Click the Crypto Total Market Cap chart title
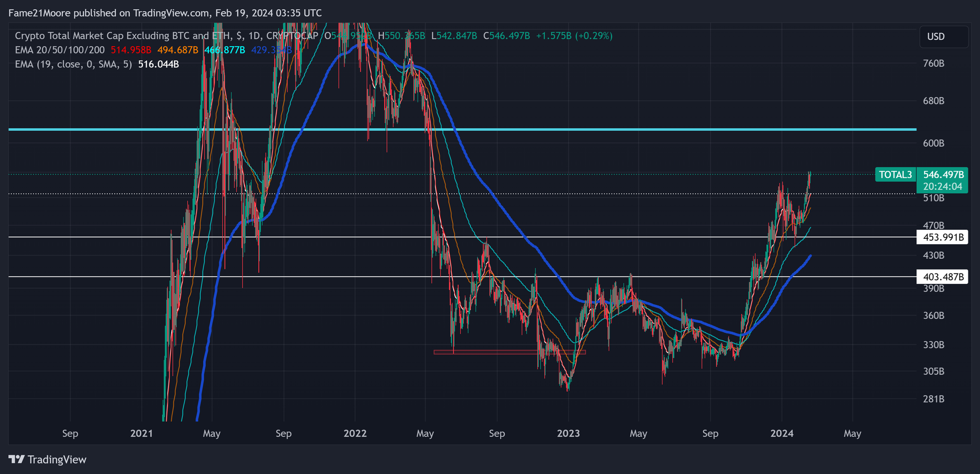The height and width of the screenshot is (474, 980). tap(167, 36)
